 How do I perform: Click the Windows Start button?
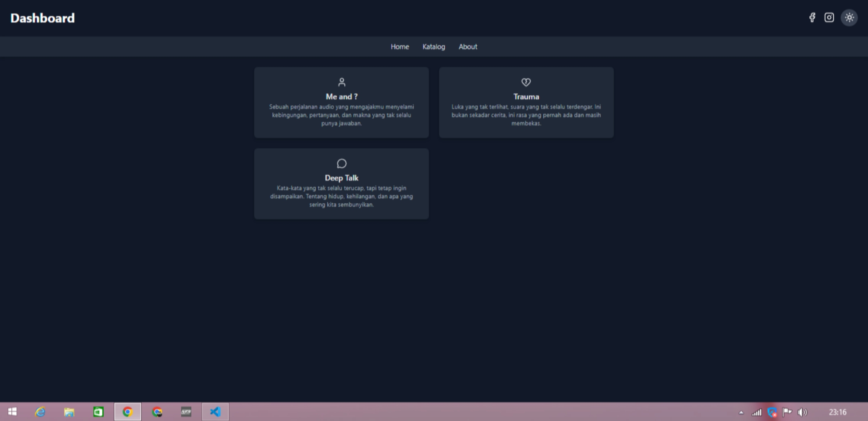point(13,412)
